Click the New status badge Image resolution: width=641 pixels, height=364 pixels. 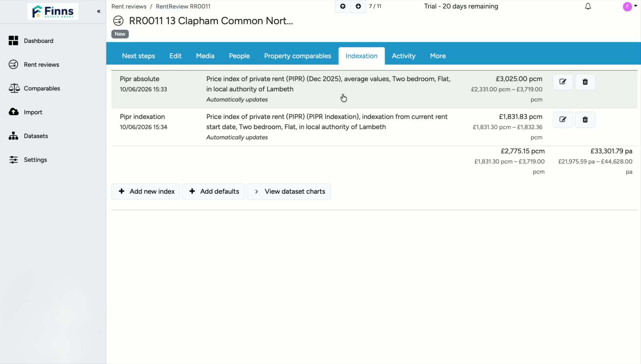tap(120, 34)
